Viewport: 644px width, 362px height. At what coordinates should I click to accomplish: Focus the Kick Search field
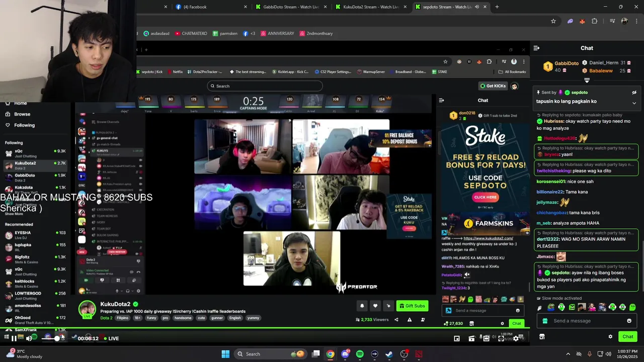tap(265, 86)
